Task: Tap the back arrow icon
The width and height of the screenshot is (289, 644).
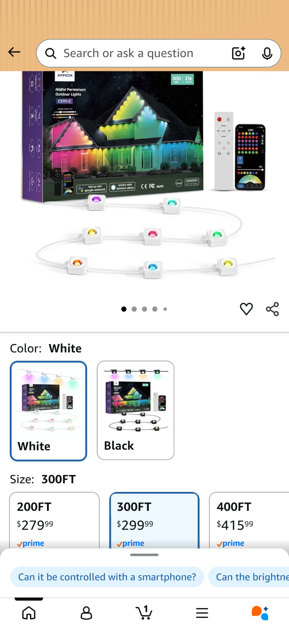Action: (x=14, y=52)
